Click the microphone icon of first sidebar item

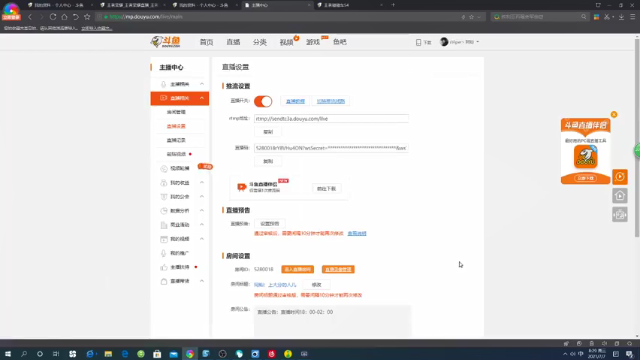tap(163, 84)
